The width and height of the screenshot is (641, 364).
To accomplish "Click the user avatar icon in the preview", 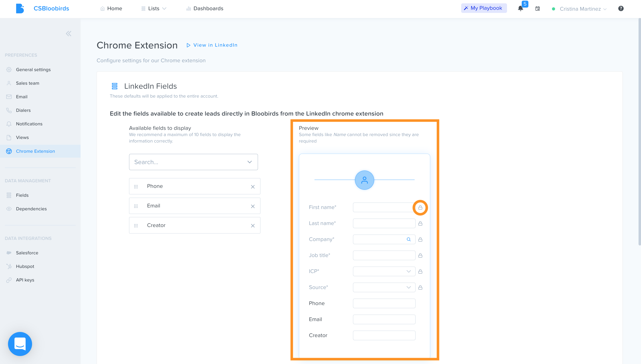I will click(364, 180).
